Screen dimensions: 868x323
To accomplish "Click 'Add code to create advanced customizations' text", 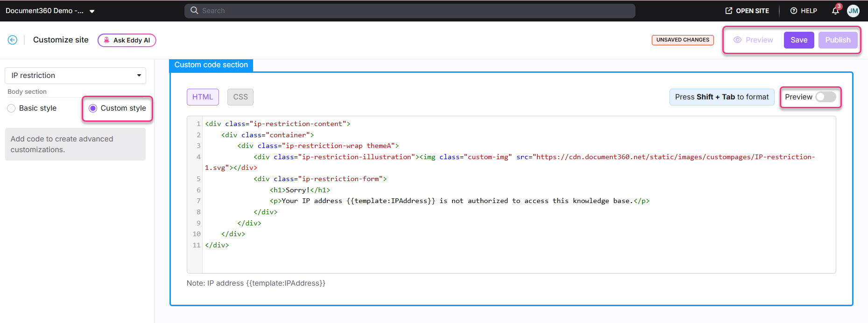I will tap(62, 144).
